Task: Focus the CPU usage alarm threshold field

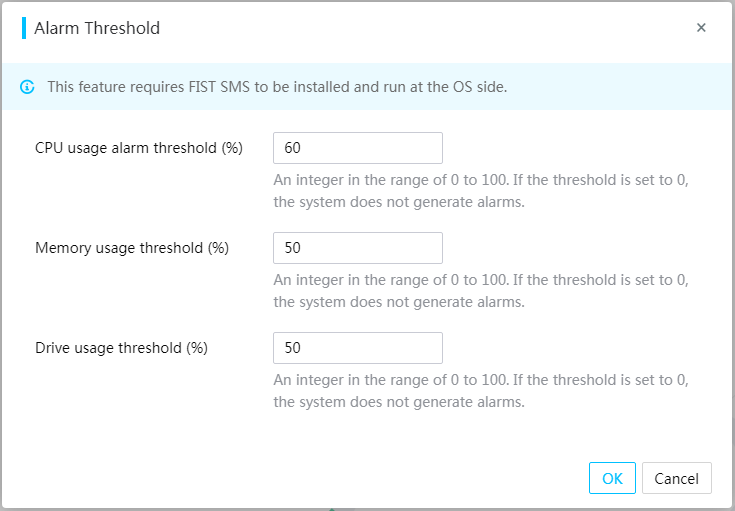Action: coord(358,148)
